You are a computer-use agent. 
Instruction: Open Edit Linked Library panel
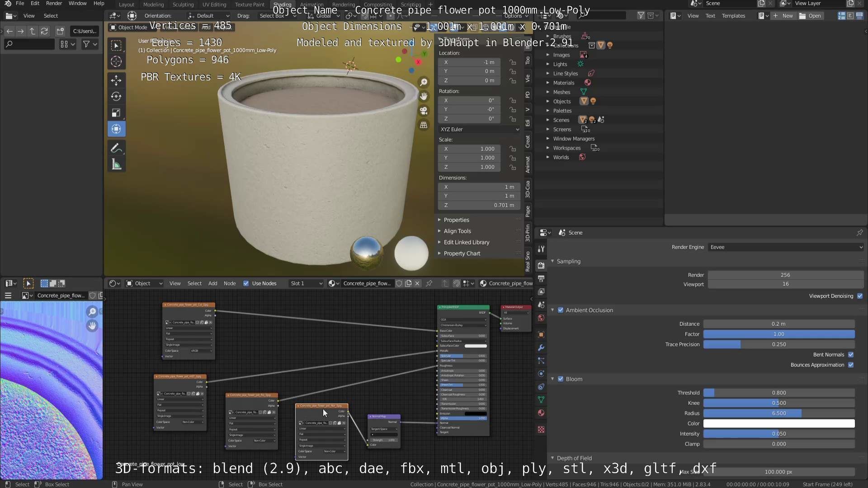click(x=466, y=242)
